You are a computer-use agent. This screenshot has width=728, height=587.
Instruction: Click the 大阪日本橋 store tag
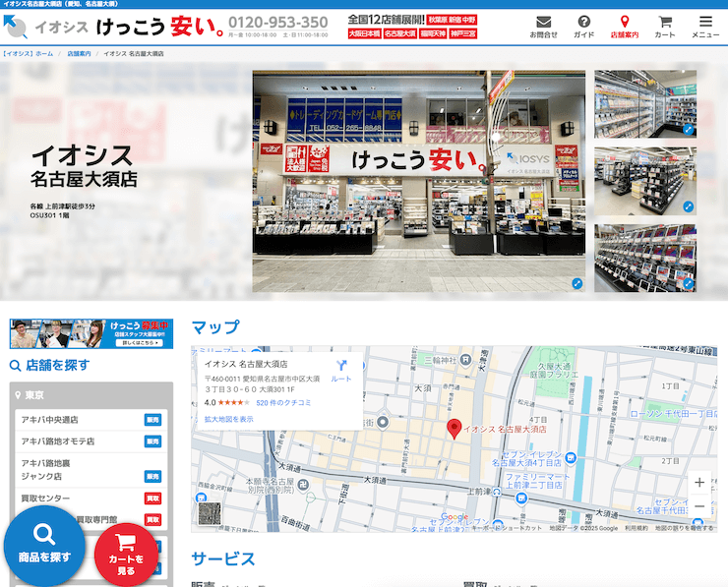(x=364, y=33)
